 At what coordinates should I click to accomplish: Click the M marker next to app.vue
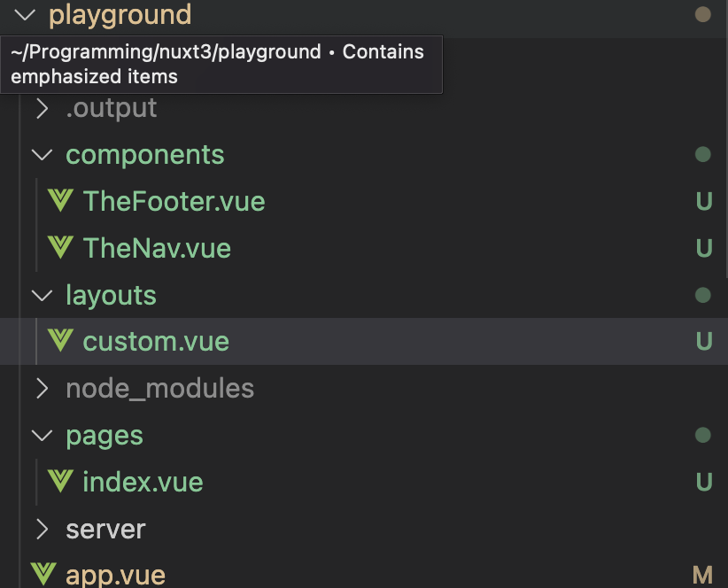tap(704, 575)
